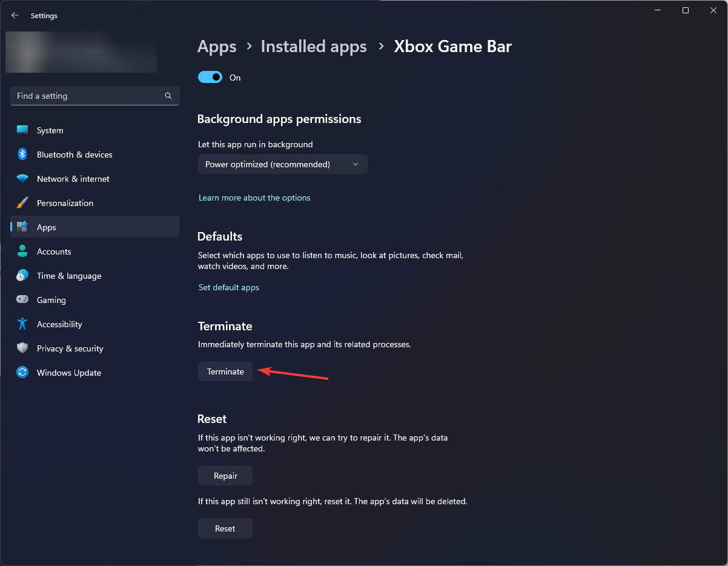
Task: Click the Repair button
Action: pyautogui.click(x=225, y=476)
